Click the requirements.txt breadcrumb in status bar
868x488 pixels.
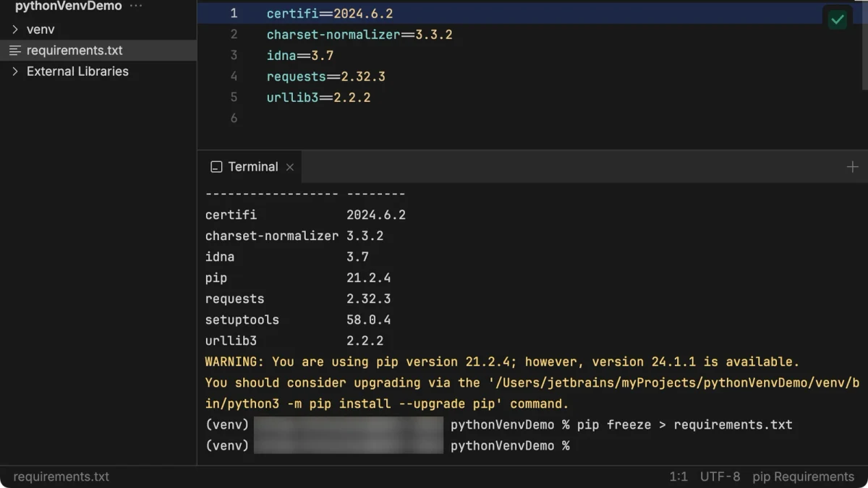pos(61,477)
